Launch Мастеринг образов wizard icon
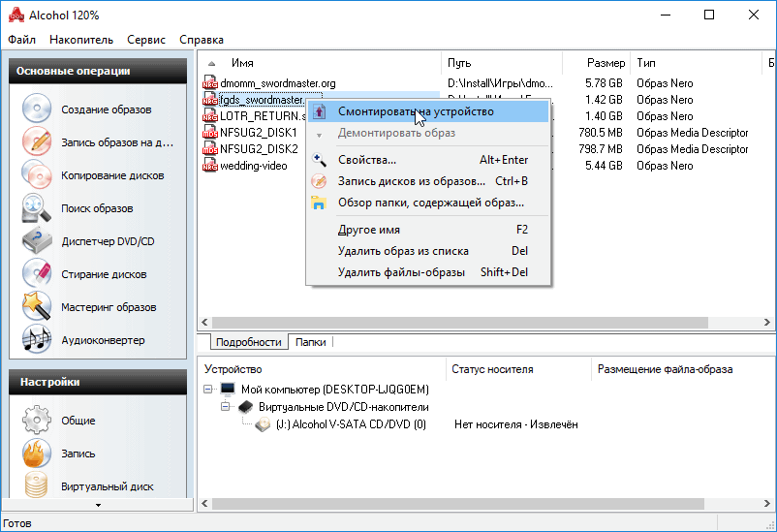Image resolution: width=777 pixels, height=532 pixels. click(x=37, y=307)
